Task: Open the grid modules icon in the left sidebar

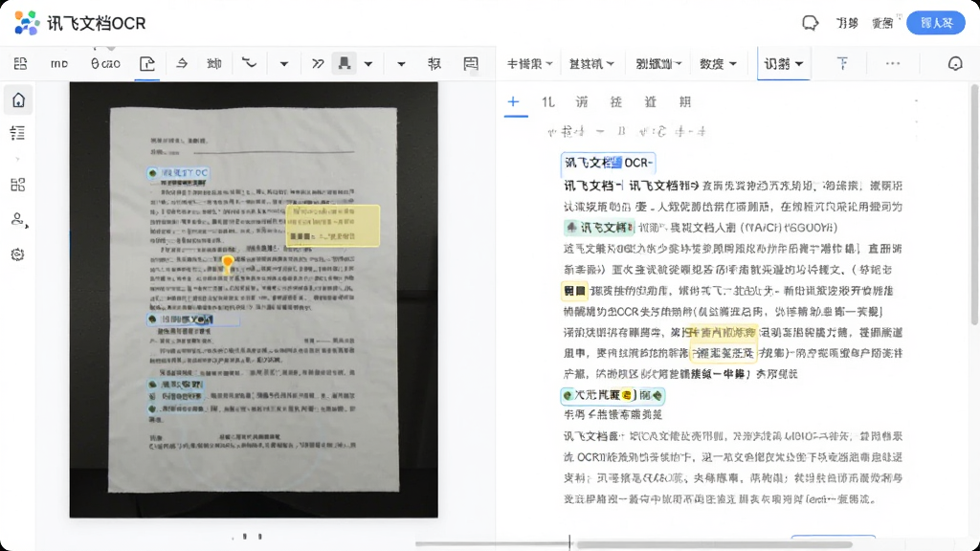Action: 17,185
